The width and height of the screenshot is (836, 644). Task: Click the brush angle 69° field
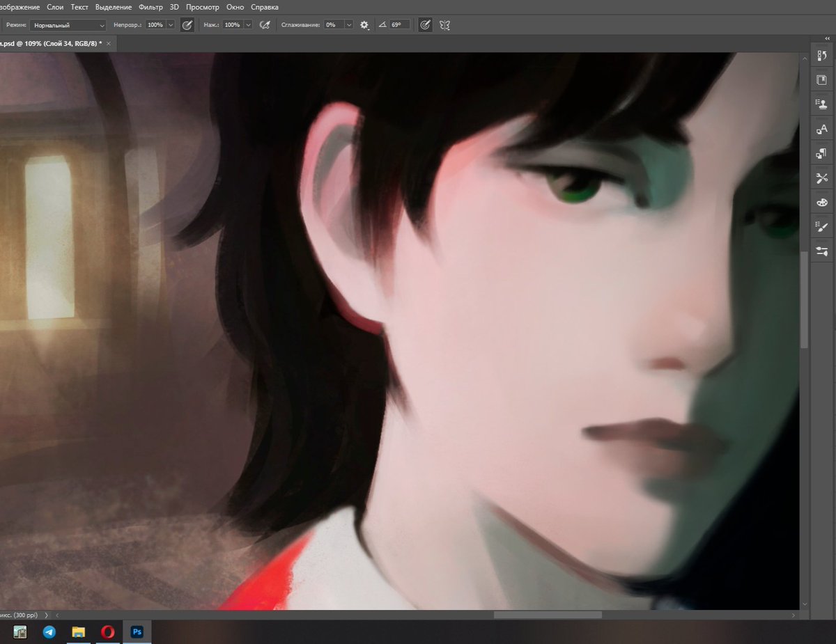coord(399,24)
